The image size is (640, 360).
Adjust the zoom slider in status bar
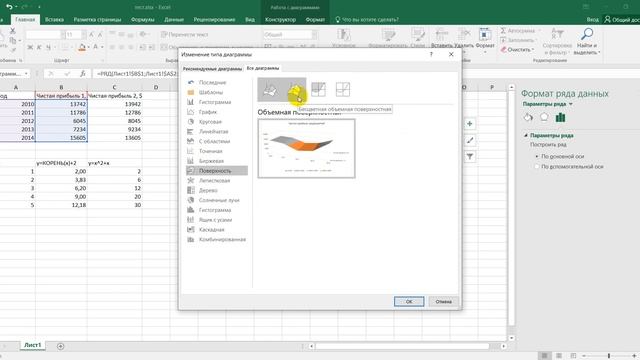point(609,356)
